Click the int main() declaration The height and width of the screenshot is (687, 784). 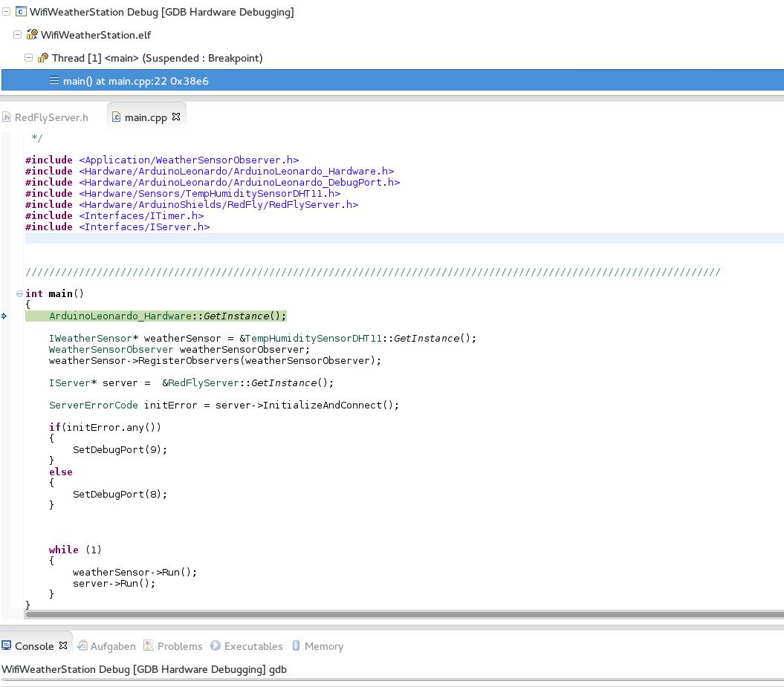(54, 294)
